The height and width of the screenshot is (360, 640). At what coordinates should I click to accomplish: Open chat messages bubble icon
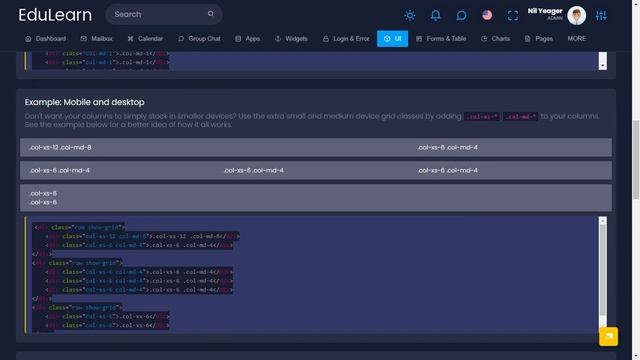[461, 16]
